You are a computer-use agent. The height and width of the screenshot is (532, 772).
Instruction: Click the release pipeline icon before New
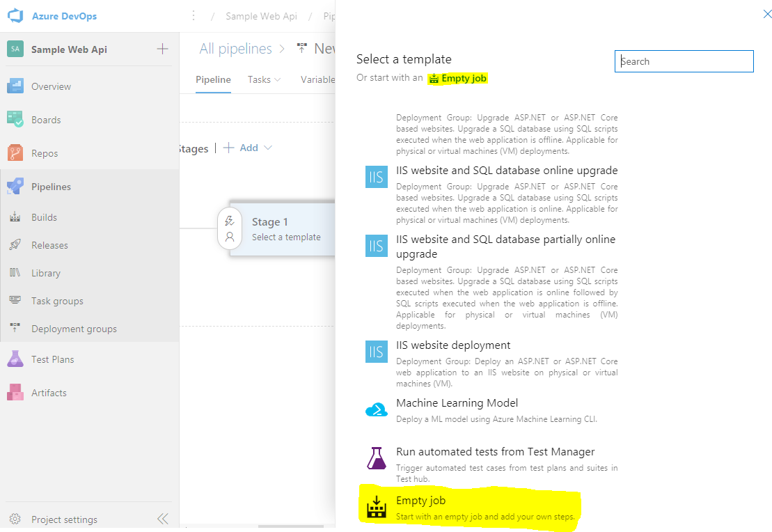pyautogui.click(x=302, y=48)
